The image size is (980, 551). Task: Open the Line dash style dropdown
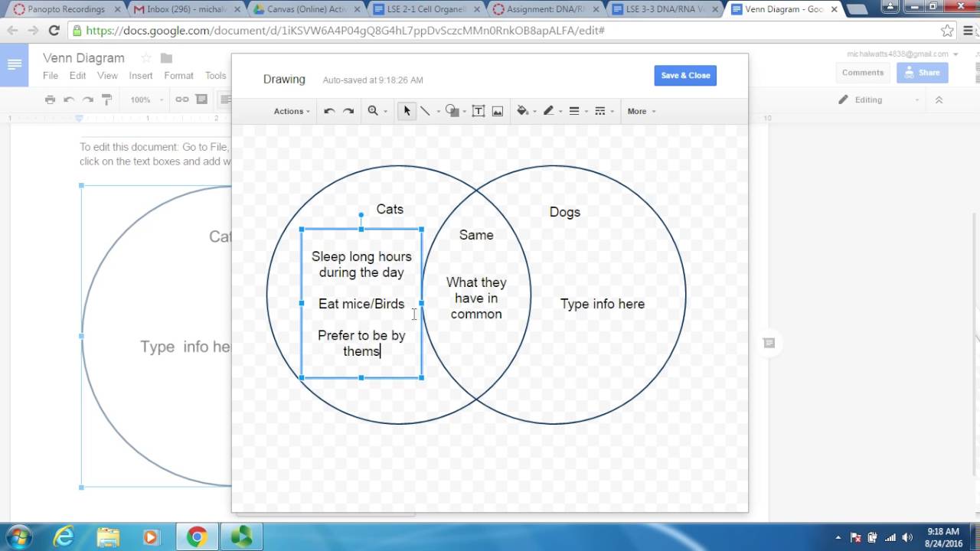[x=600, y=111]
